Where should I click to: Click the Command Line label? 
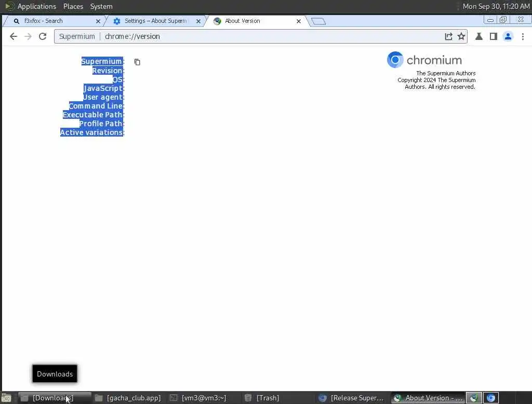point(96,106)
